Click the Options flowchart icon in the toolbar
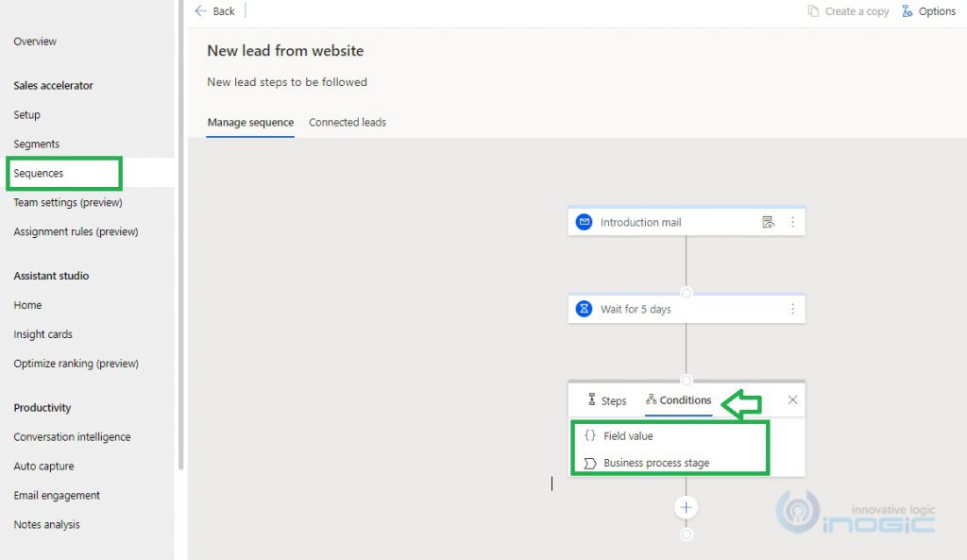Screen dimensions: 967x560 [x=909, y=11]
